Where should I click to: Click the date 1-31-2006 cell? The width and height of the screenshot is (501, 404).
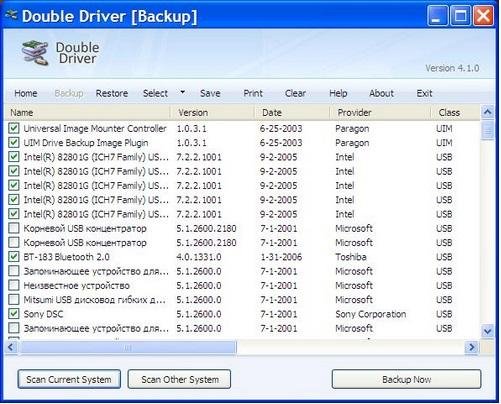click(281, 257)
